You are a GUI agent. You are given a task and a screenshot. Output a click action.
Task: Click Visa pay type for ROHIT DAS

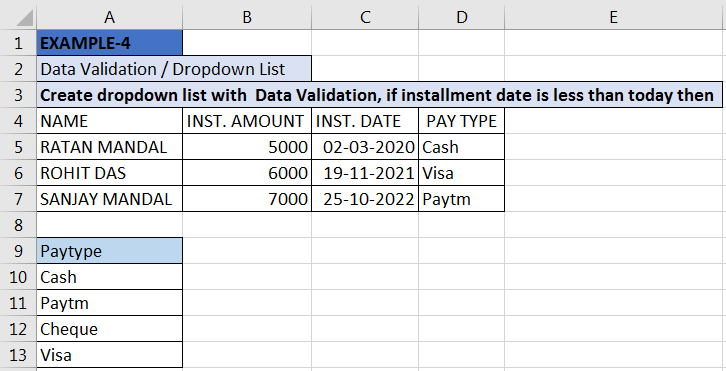[461, 173]
